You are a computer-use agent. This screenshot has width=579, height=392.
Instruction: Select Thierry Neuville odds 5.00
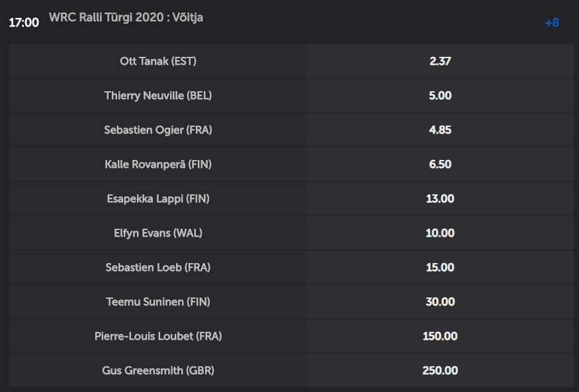(440, 95)
